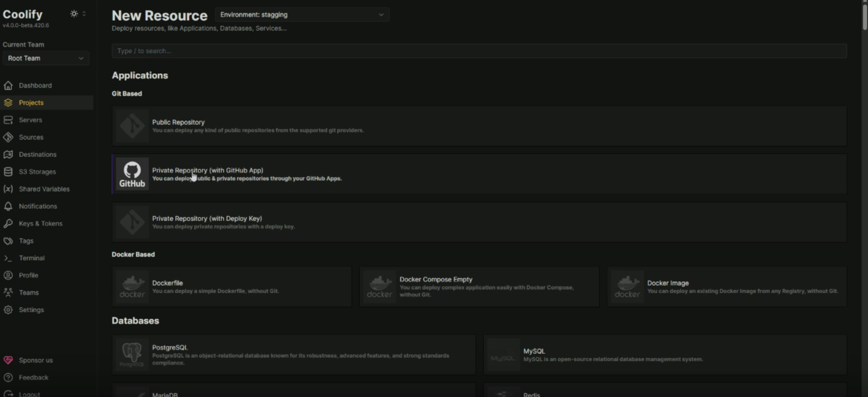The image size is (868, 397).
Task: Click the resource search input field
Action: (479, 51)
